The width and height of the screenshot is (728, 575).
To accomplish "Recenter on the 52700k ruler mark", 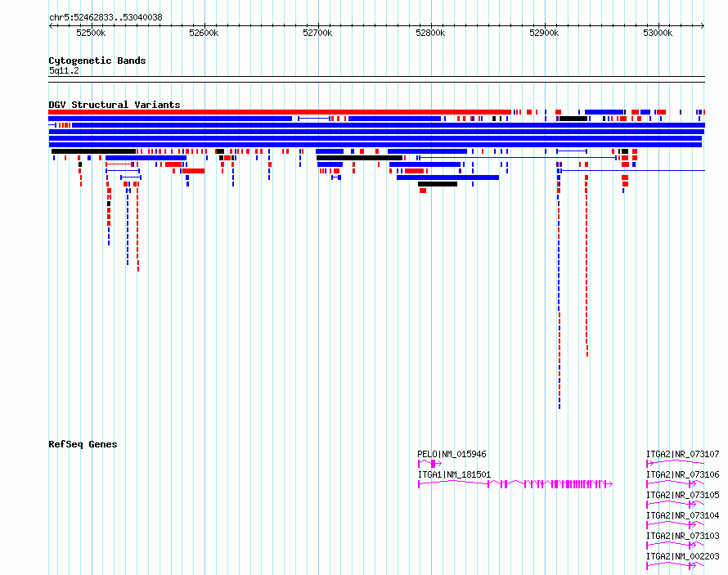I will [x=317, y=33].
